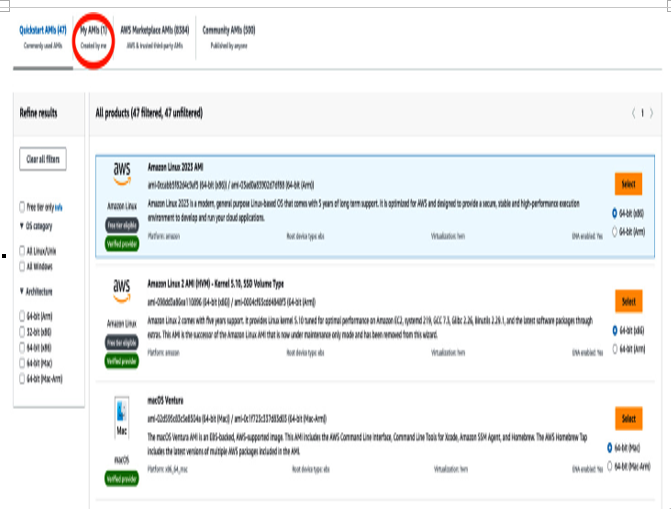Image resolution: width=671 pixels, height=517 pixels.
Task: Click the AWS logo of Amazon Linux 2023
Action: click(x=122, y=174)
